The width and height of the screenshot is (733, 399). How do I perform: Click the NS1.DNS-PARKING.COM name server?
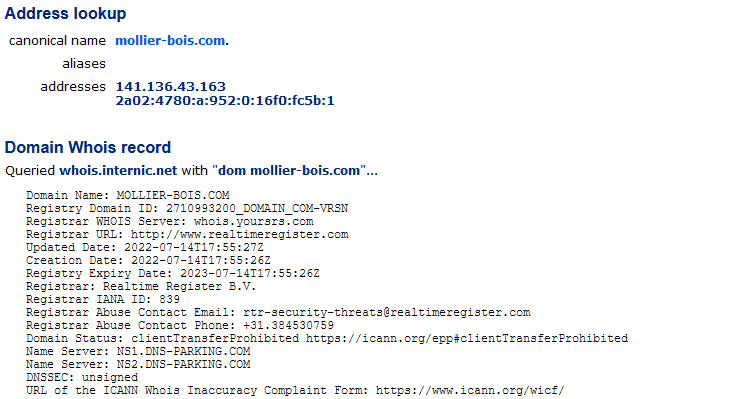click(x=183, y=351)
